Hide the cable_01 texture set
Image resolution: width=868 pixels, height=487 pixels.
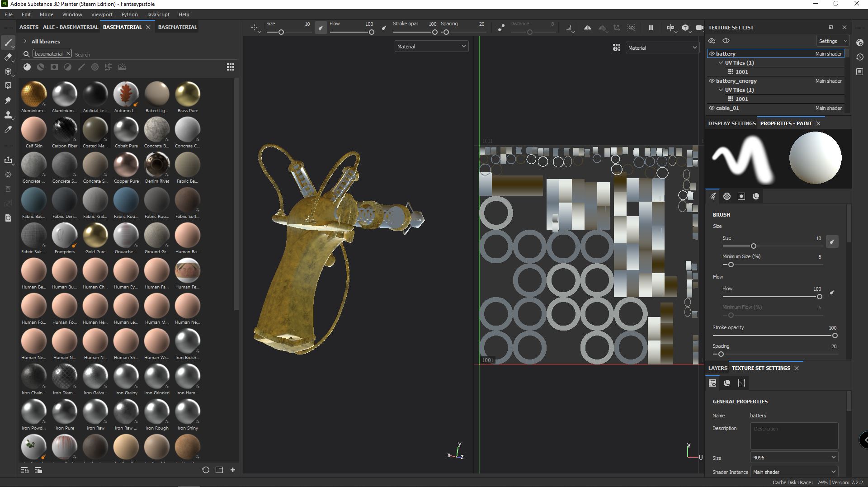(712, 108)
